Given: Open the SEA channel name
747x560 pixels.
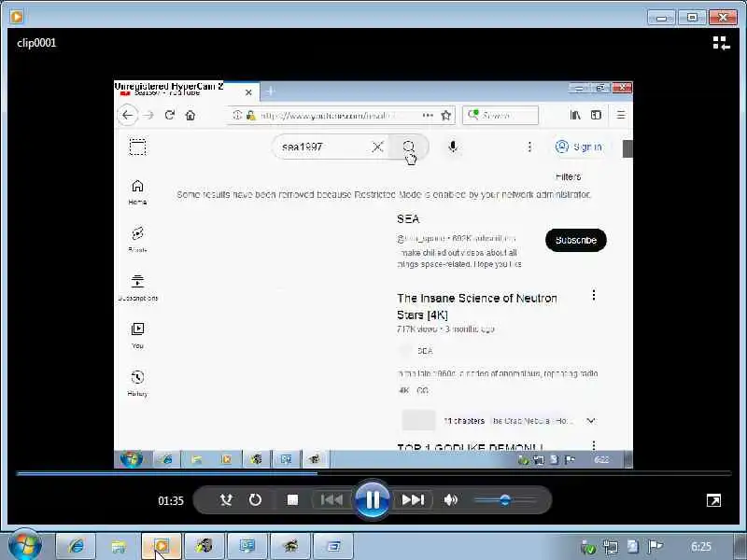Looking at the screenshot, I should (408, 219).
